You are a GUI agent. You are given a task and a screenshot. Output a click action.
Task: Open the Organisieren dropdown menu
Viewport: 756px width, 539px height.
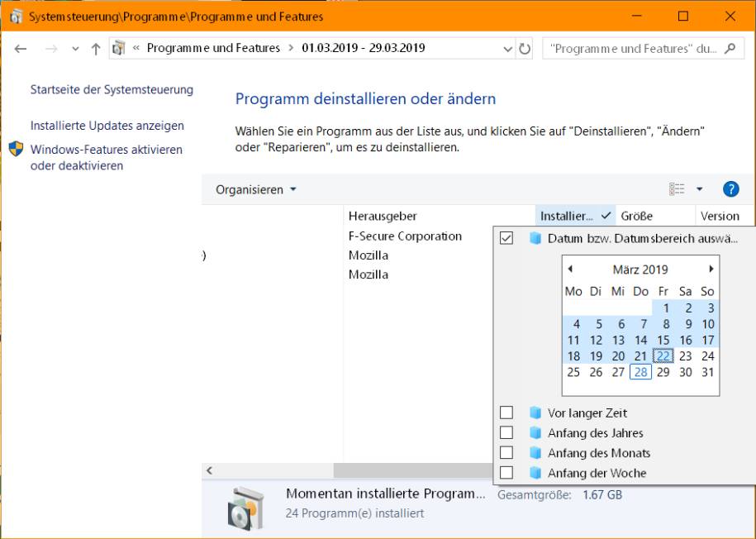point(255,189)
